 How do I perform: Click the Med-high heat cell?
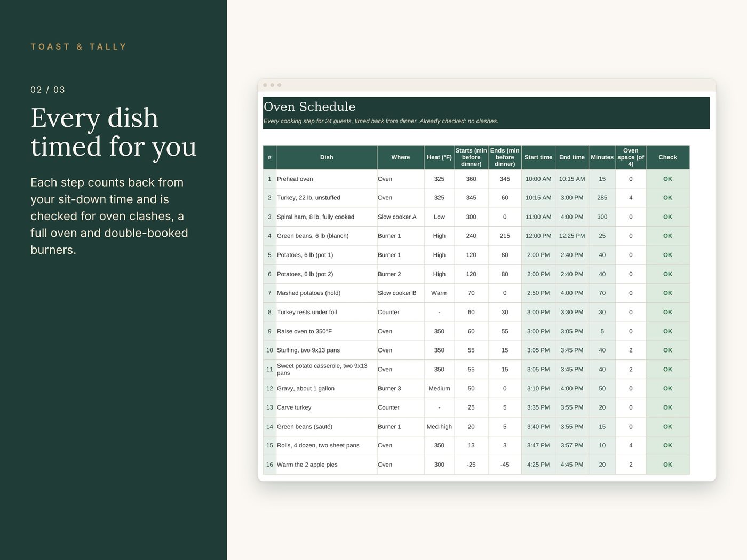[x=439, y=427]
